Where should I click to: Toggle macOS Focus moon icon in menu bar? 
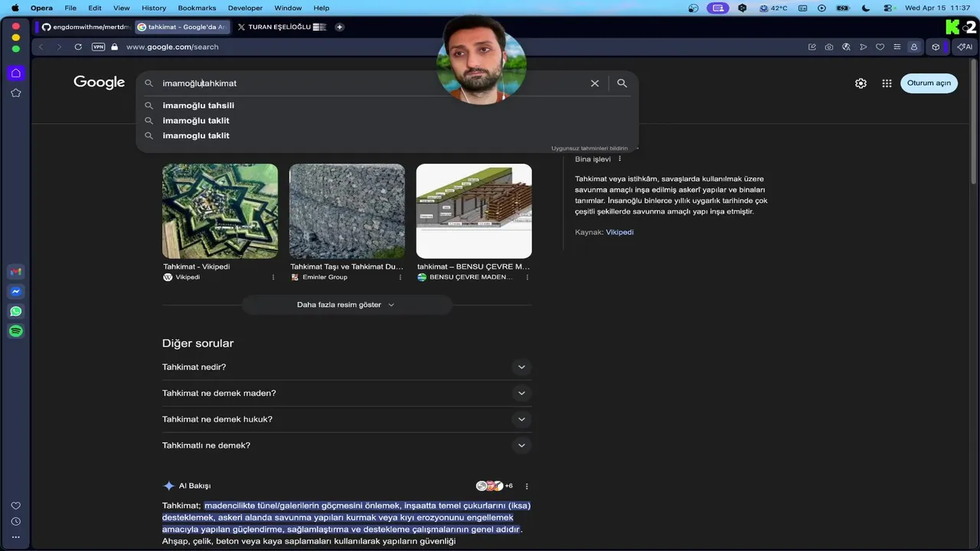pyautogui.click(x=866, y=8)
